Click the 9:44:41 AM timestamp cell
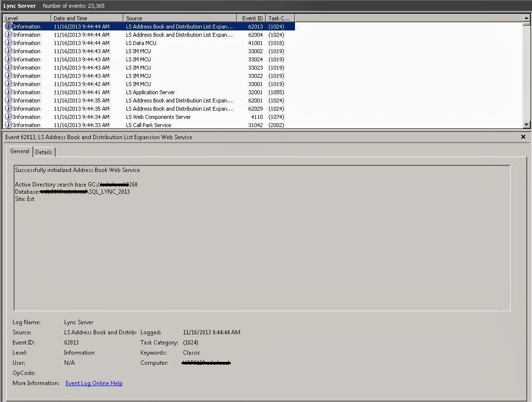532x402 pixels. click(x=82, y=92)
